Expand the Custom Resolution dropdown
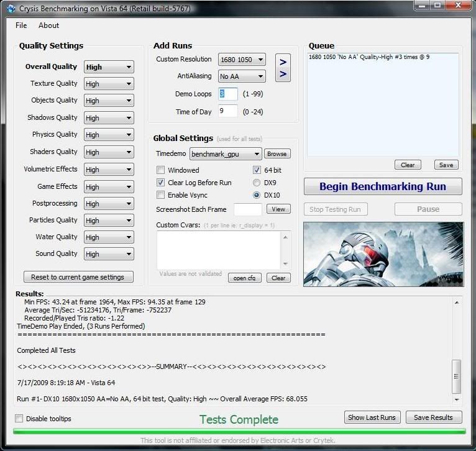Screen dimensions: 476x451 (242, 60)
